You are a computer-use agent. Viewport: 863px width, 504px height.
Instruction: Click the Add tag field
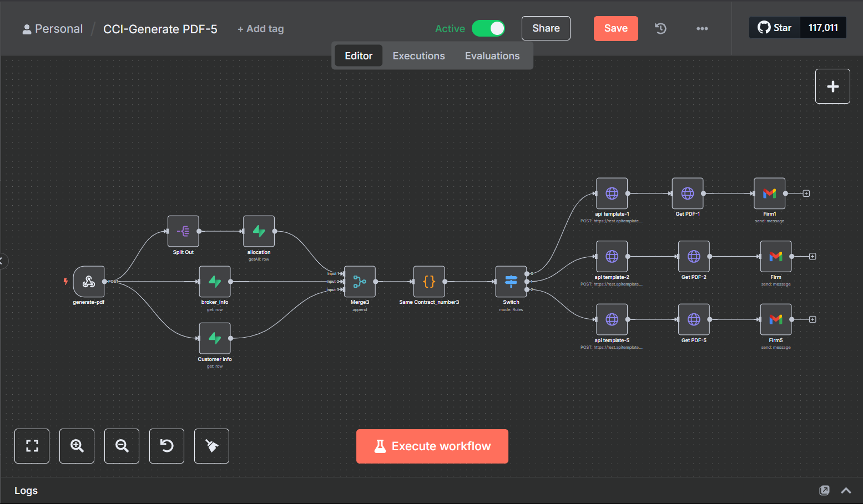pyautogui.click(x=261, y=29)
